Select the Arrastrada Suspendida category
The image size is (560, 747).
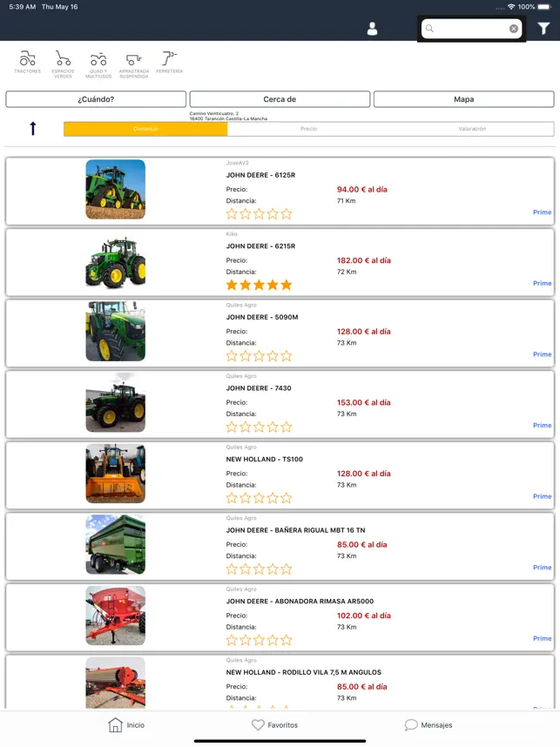point(134,64)
